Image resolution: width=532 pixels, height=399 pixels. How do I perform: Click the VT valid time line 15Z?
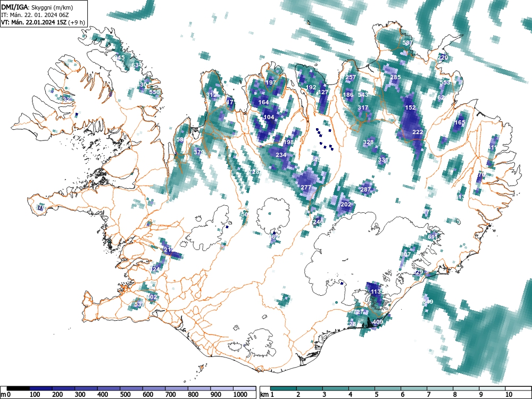point(43,22)
